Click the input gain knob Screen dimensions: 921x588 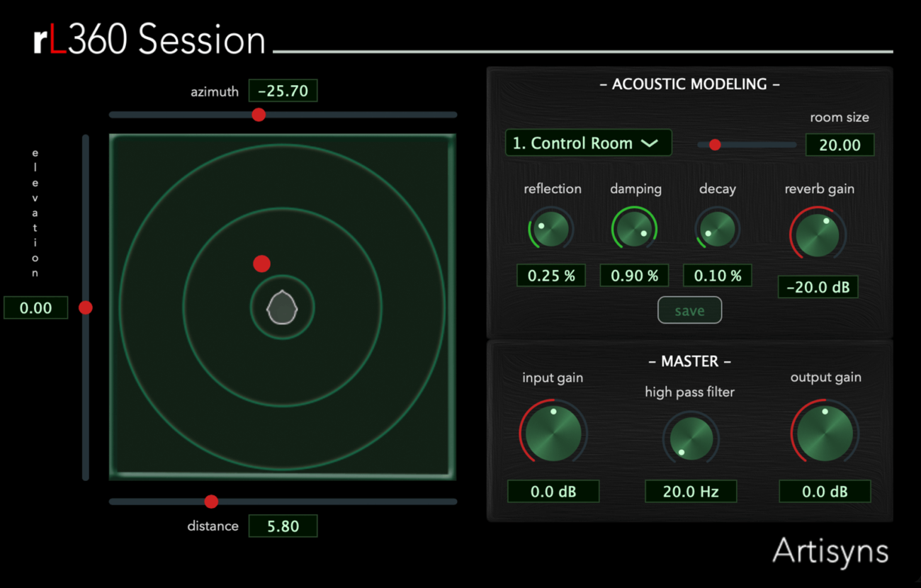(x=553, y=432)
